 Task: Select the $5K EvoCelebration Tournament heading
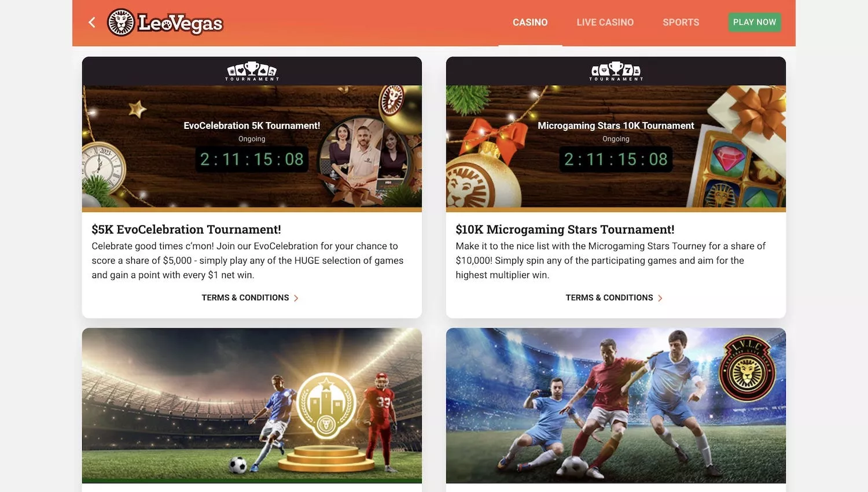pos(186,230)
